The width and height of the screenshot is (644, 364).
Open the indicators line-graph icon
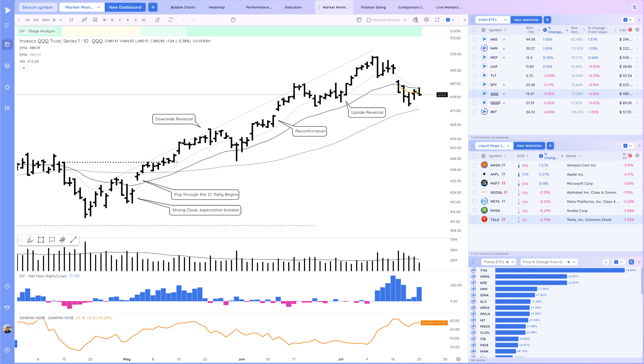[84, 20]
